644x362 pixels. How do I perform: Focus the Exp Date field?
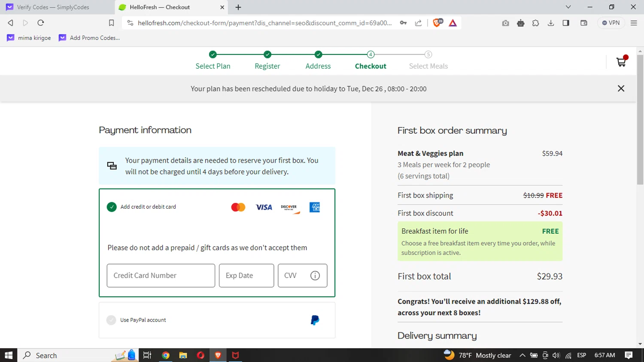coord(246,276)
